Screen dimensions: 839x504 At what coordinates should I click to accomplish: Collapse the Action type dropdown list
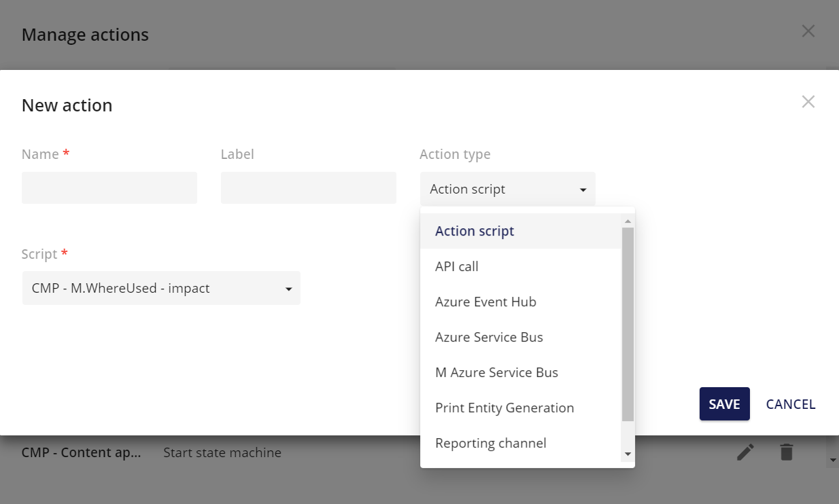(583, 189)
